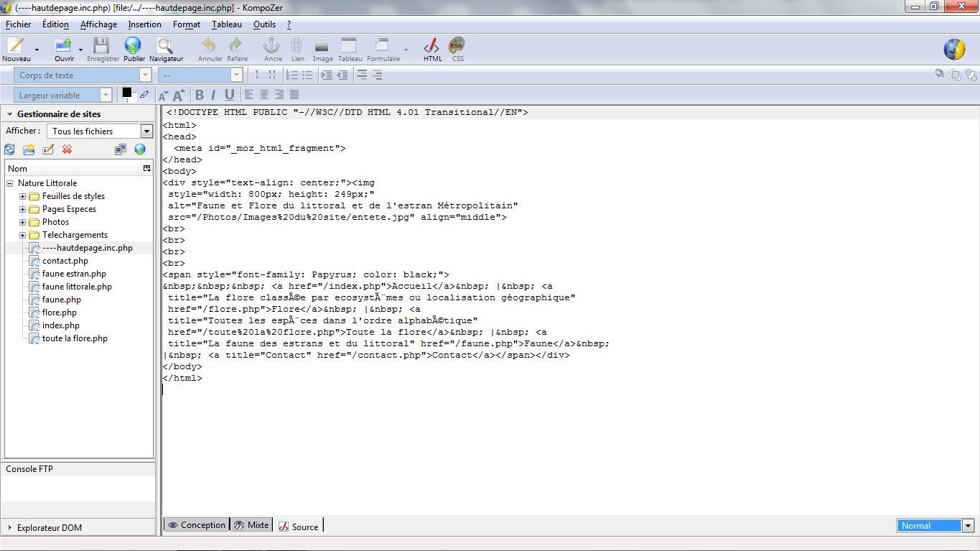This screenshot has width=980, height=551.
Task: Click the decrease indent icon
Action: click(x=342, y=75)
